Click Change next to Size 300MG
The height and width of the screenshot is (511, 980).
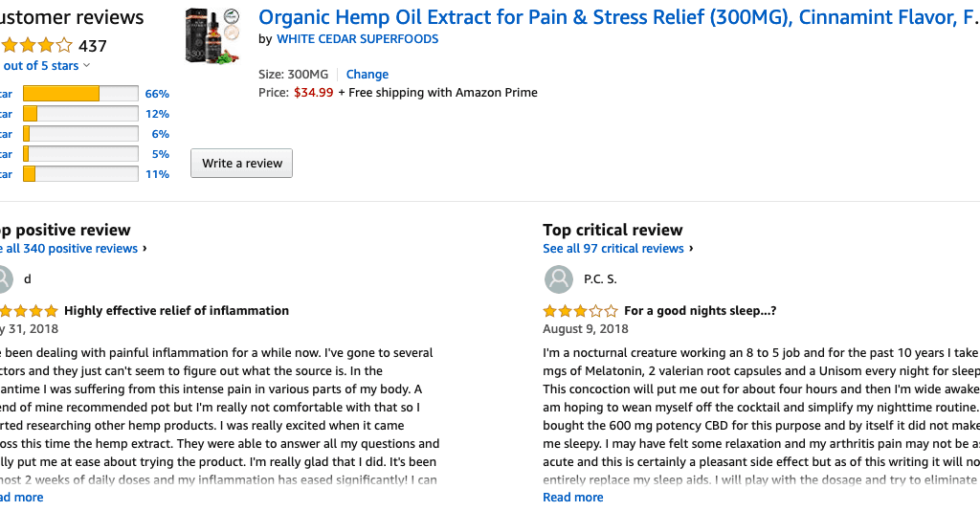367,75
